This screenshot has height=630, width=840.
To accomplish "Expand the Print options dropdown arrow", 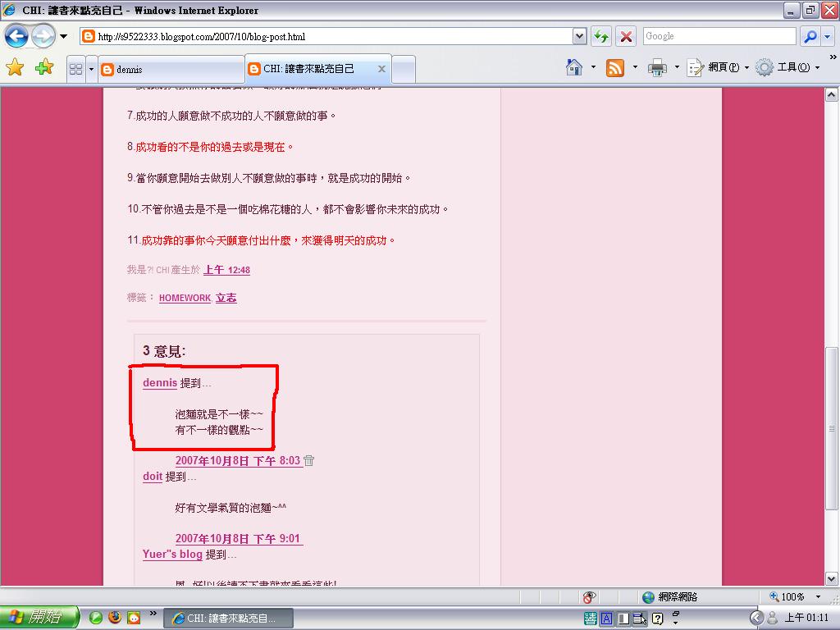I will 677,67.
